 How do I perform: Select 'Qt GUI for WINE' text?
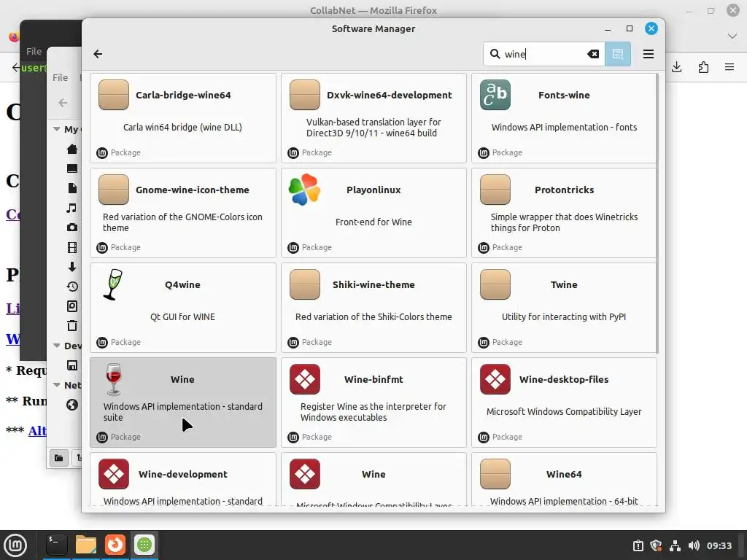(182, 316)
